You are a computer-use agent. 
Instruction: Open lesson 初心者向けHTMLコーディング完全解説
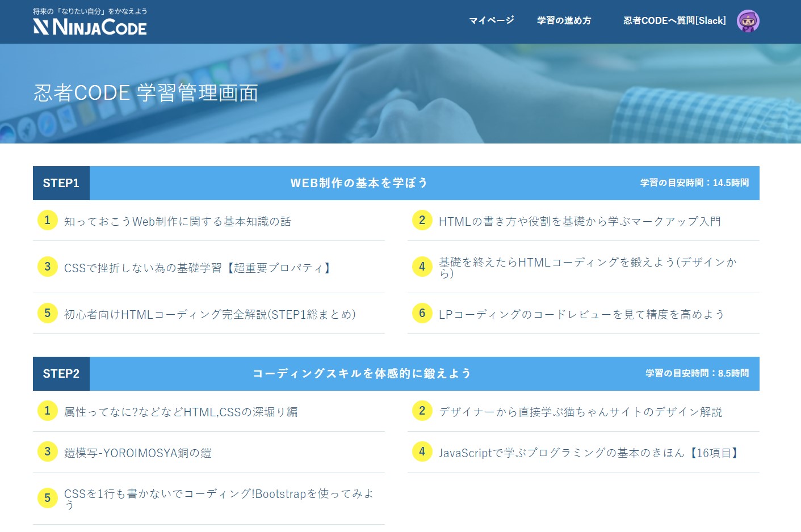pos(210,314)
